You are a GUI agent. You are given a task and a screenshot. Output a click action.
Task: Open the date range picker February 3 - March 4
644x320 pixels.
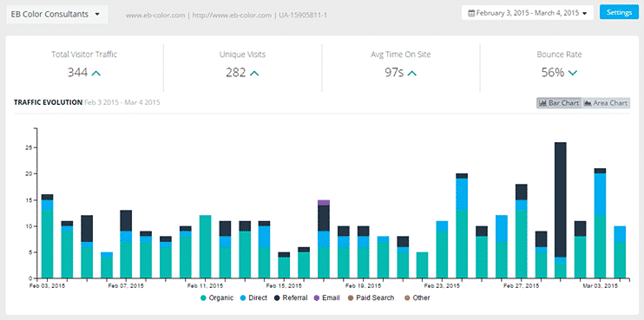pyautogui.click(x=528, y=13)
